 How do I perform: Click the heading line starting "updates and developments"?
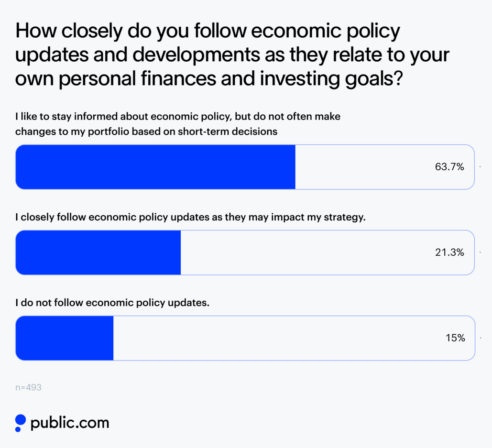pos(232,55)
